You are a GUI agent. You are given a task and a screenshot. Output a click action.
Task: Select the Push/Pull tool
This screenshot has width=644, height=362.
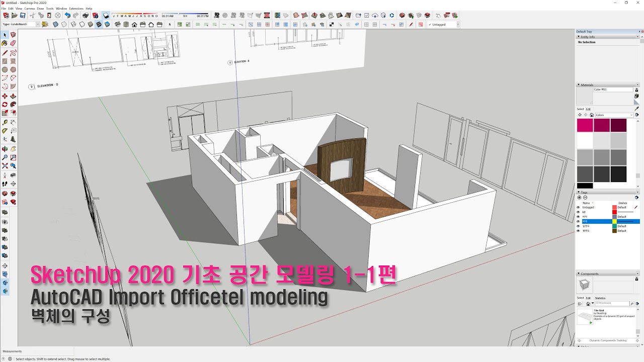13,96
